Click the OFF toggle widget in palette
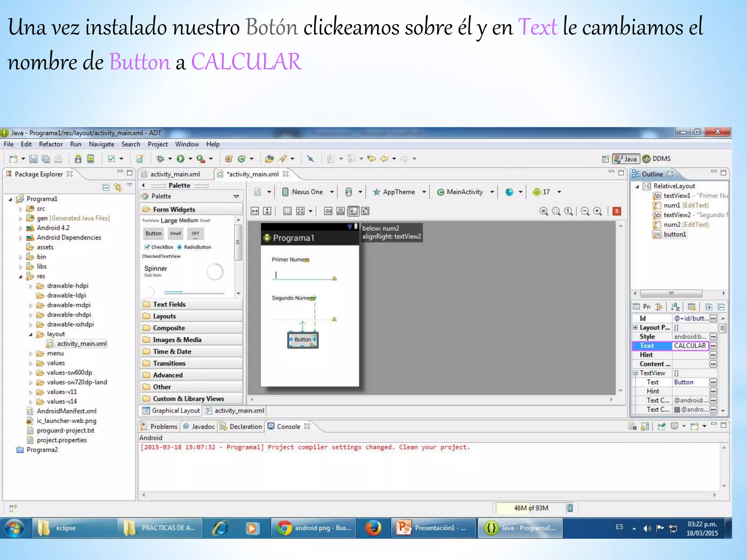The width and height of the screenshot is (747, 560). [196, 233]
